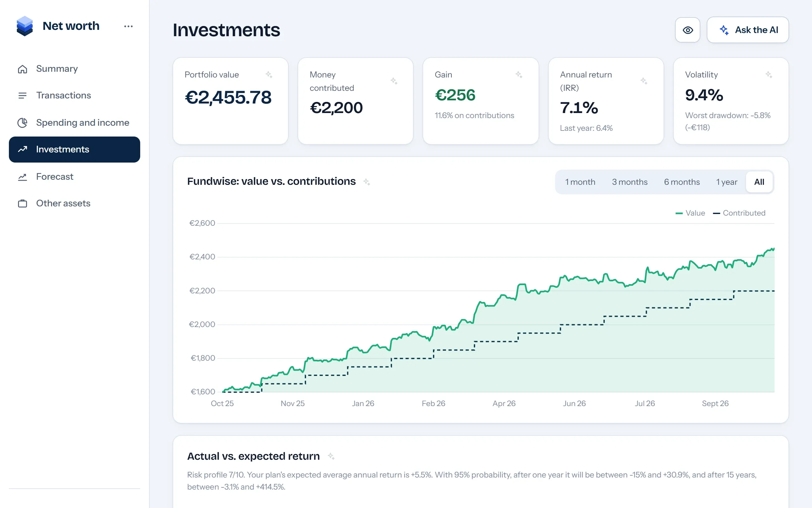Go to the Transactions page label

click(x=63, y=96)
